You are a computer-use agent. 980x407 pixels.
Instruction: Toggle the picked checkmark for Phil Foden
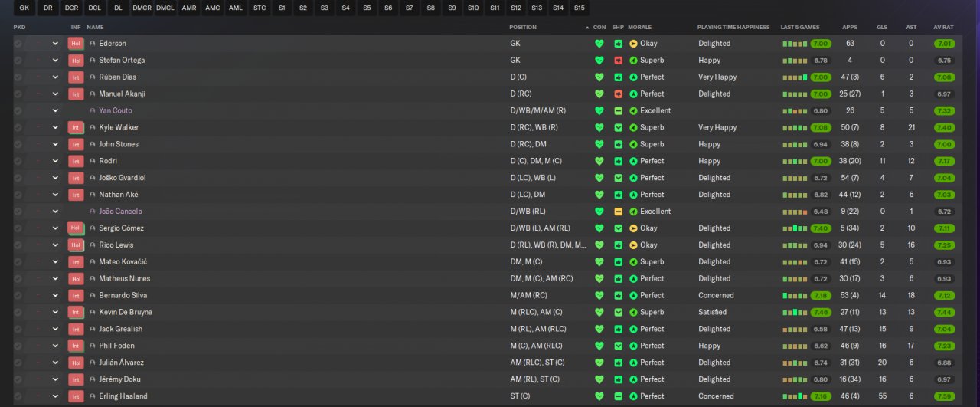coord(18,346)
